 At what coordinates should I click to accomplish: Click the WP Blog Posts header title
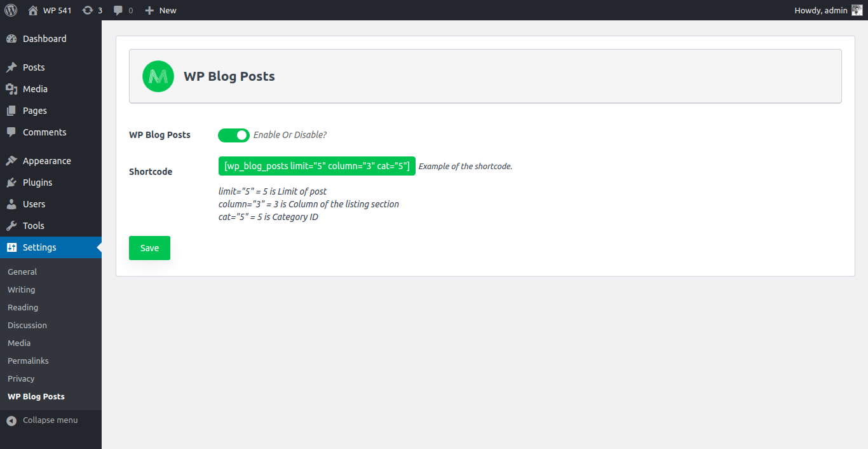tap(229, 76)
